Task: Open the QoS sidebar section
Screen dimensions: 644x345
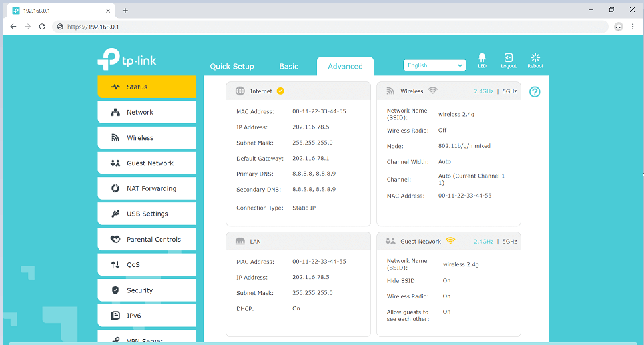Action: click(147, 265)
